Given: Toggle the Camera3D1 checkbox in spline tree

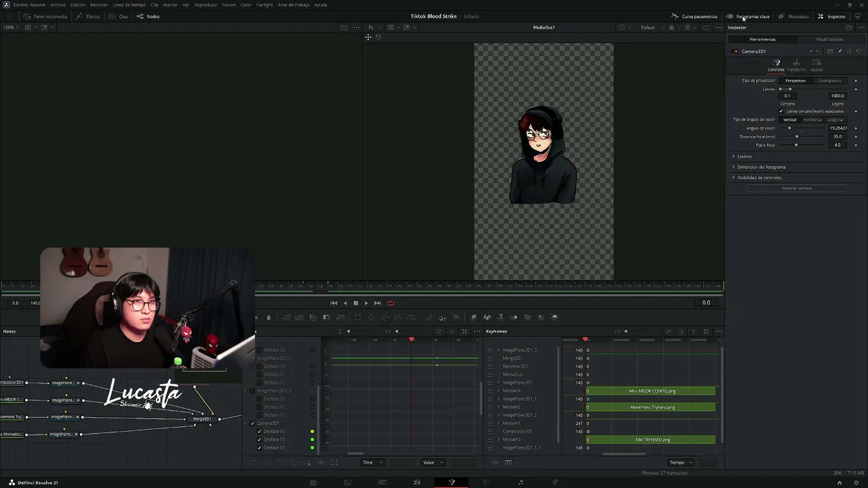Looking at the screenshot, I should pos(252,424).
